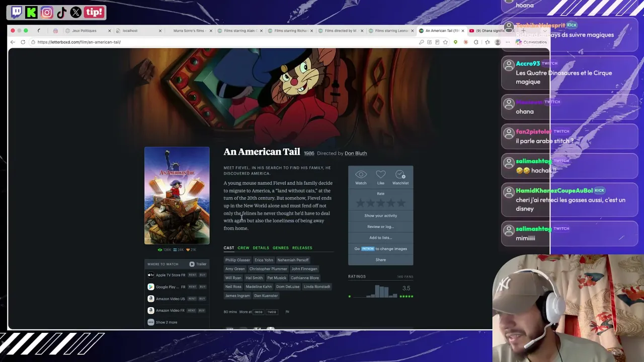
Task: Rate the film five stars
Action: pyautogui.click(x=401, y=203)
